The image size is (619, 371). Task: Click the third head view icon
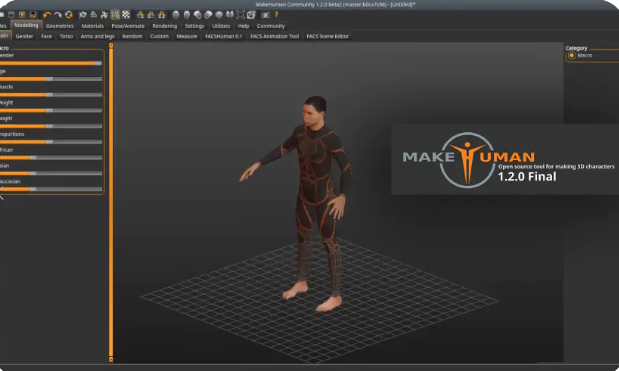pyautogui.click(x=197, y=15)
